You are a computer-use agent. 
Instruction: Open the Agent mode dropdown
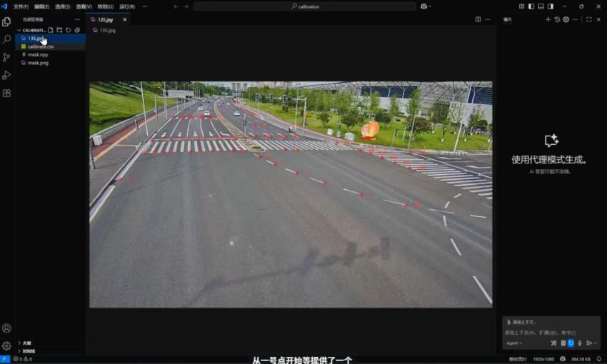pyautogui.click(x=514, y=343)
